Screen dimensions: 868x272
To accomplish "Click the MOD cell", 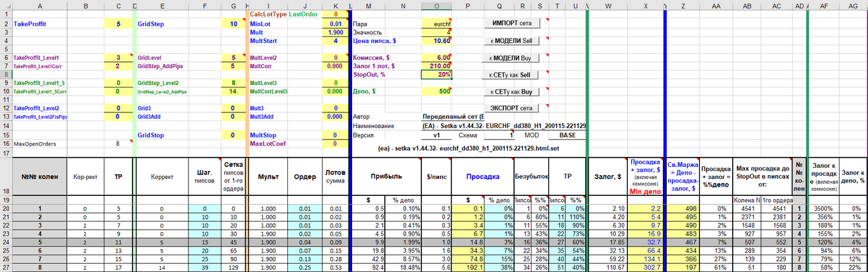I will tap(532, 135).
